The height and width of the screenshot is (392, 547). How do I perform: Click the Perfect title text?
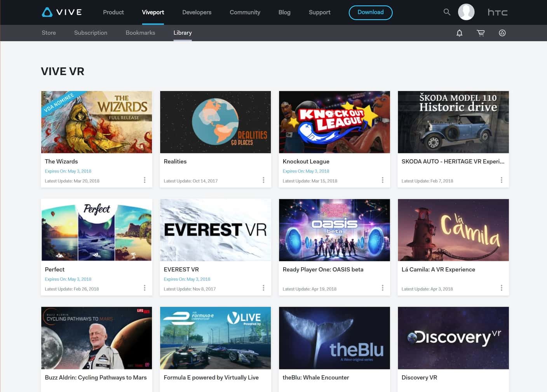(55, 270)
